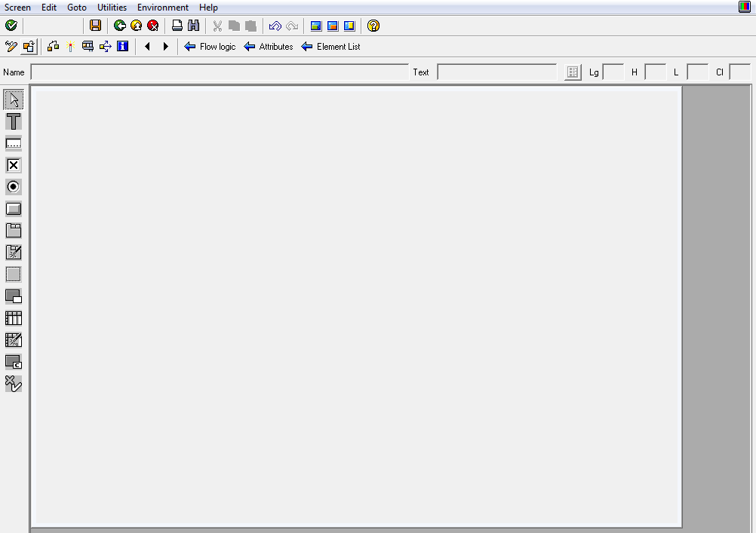Screen dimensions: 756x533
Task: Click the branching blue arrows icon
Action: point(105,46)
